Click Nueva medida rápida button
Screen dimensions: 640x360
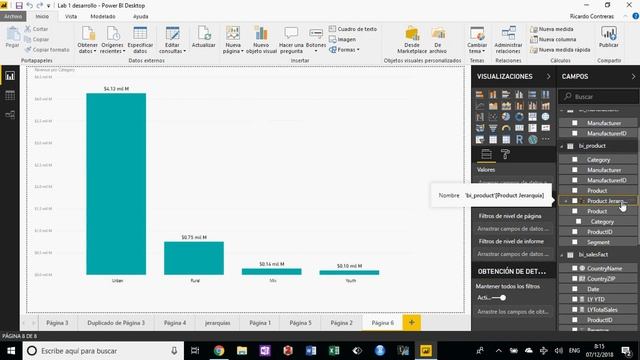[560, 49]
